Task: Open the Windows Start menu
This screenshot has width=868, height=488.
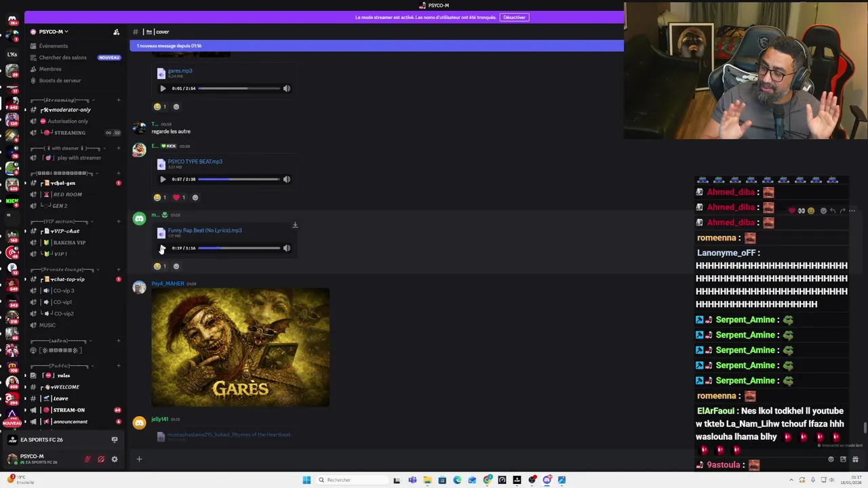Action: pos(307,480)
